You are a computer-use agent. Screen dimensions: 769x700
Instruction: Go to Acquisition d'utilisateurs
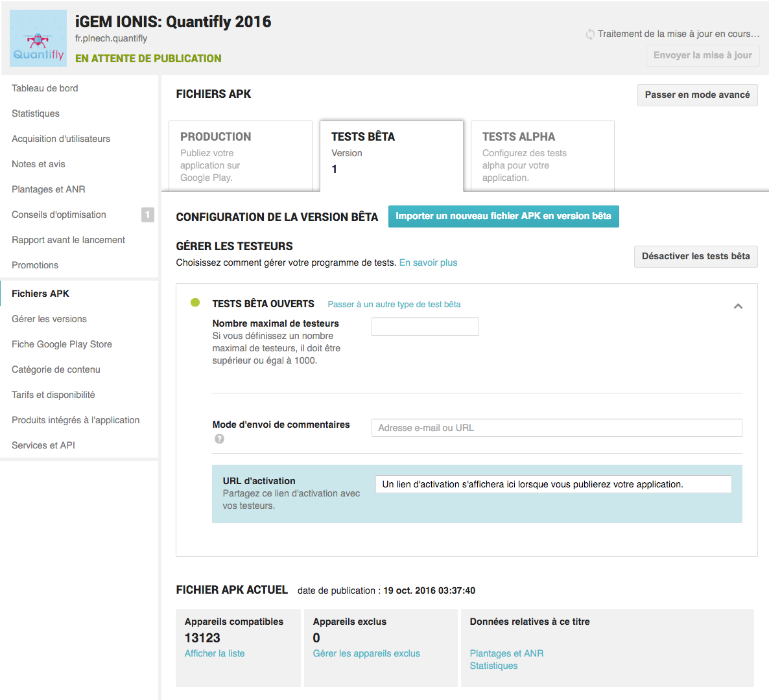pos(61,139)
